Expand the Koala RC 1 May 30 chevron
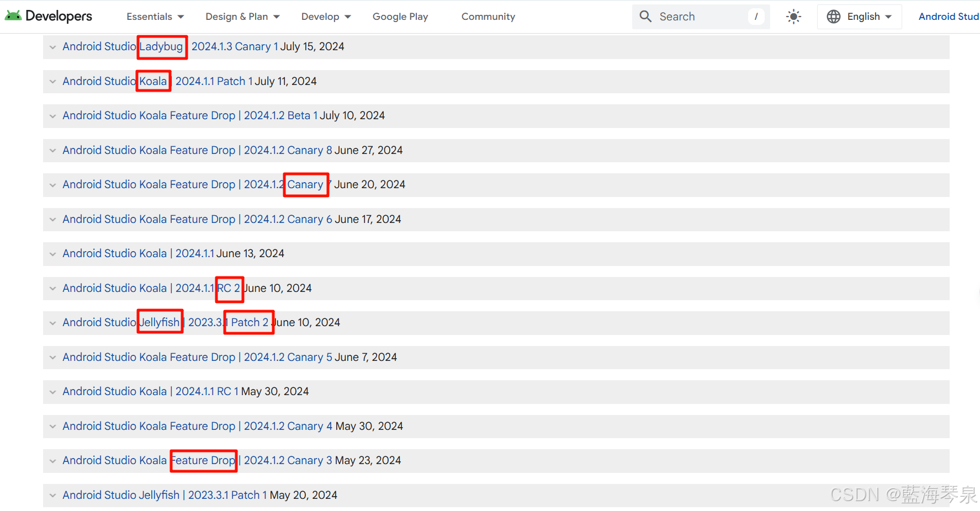Image resolution: width=980 pixels, height=511 pixels. pyautogui.click(x=52, y=392)
